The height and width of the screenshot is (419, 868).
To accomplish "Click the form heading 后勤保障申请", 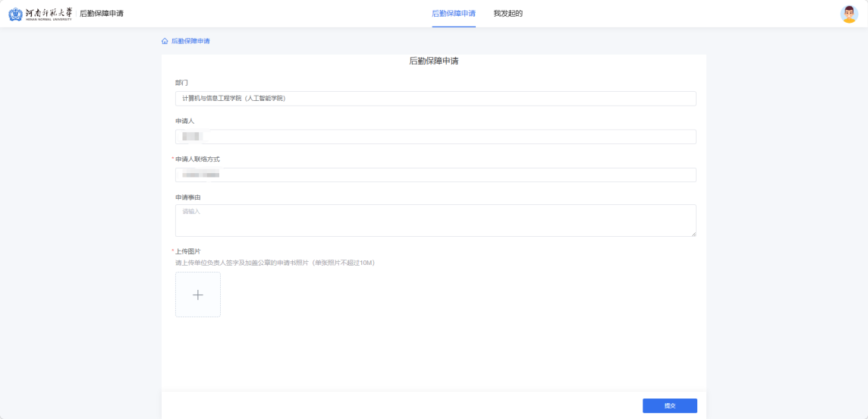I will click(433, 61).
